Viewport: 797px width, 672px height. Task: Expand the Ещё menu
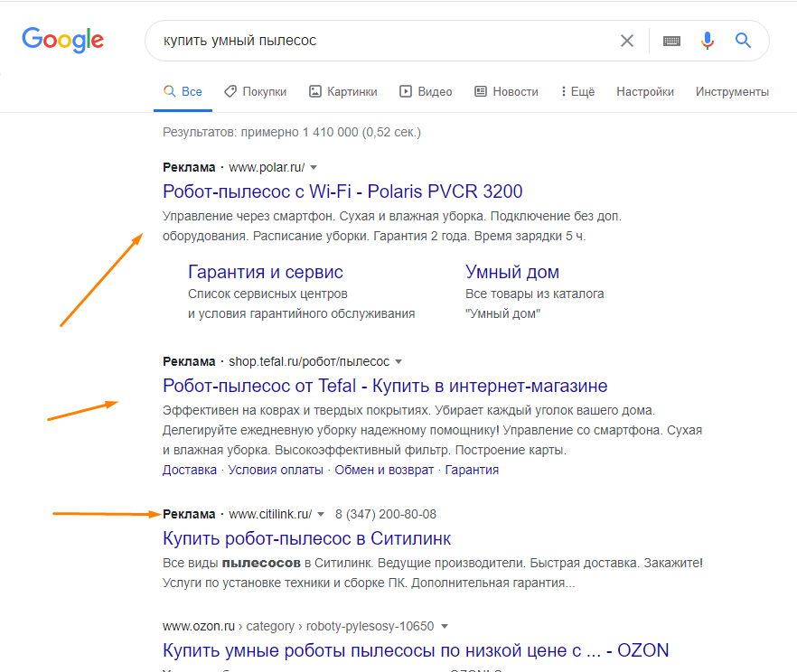click(x=577, y=91)
